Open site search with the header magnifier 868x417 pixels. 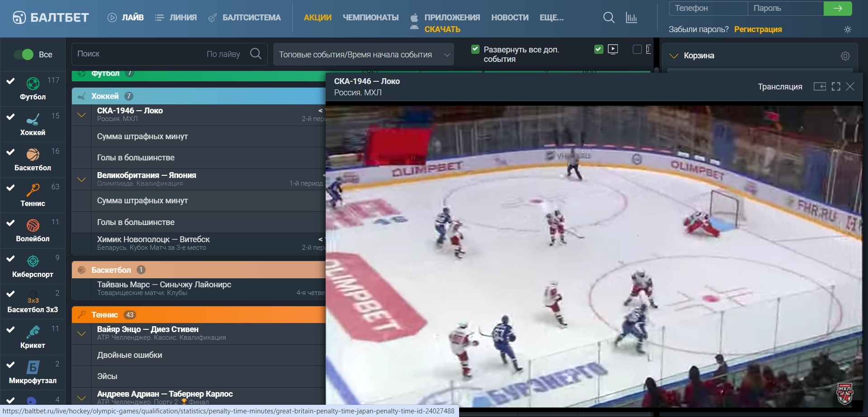pyautogui.click(x=609, y=18)
